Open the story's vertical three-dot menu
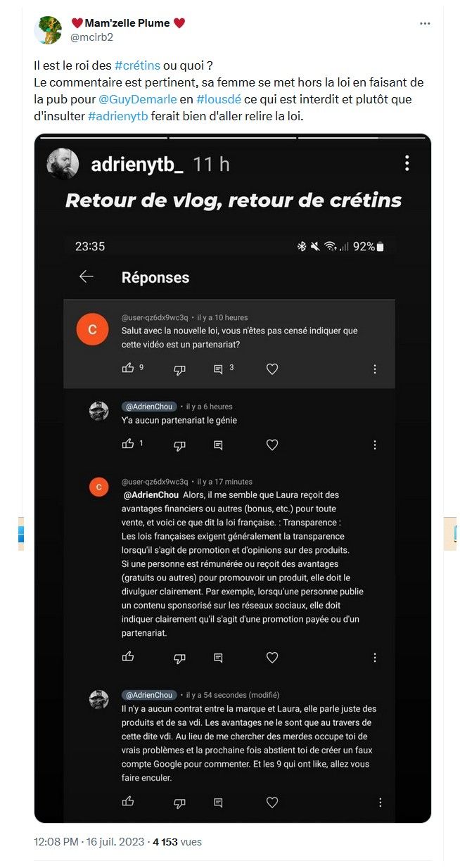This screenshot has height=868, width=460. [x=407, y=164]
